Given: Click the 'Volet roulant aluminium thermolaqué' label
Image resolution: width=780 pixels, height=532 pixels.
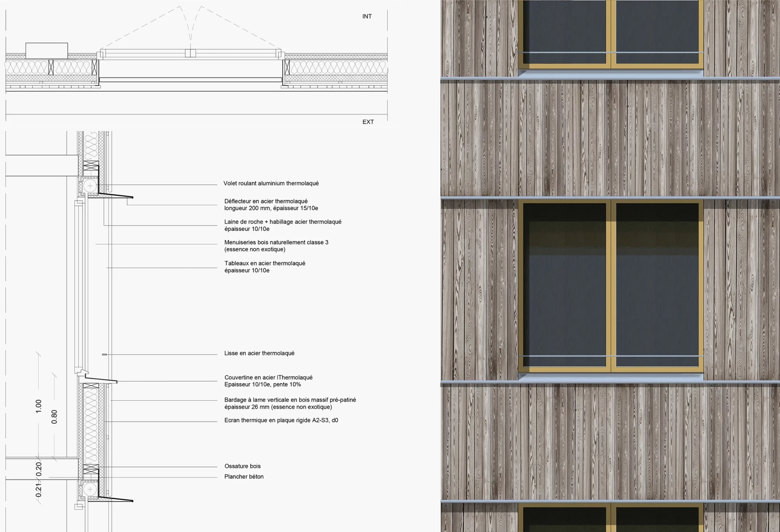Looking at the screenshot, I should (x=271, y=183).
